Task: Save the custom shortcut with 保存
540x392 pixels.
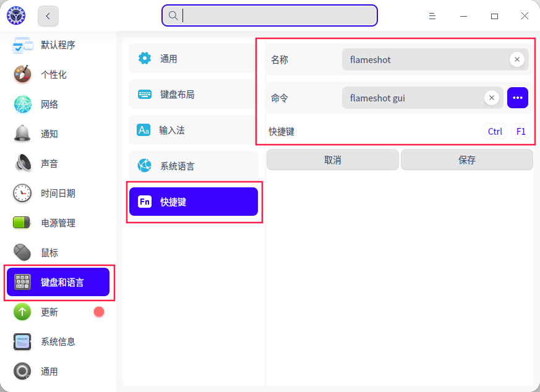Action: (x=467, y=160)
